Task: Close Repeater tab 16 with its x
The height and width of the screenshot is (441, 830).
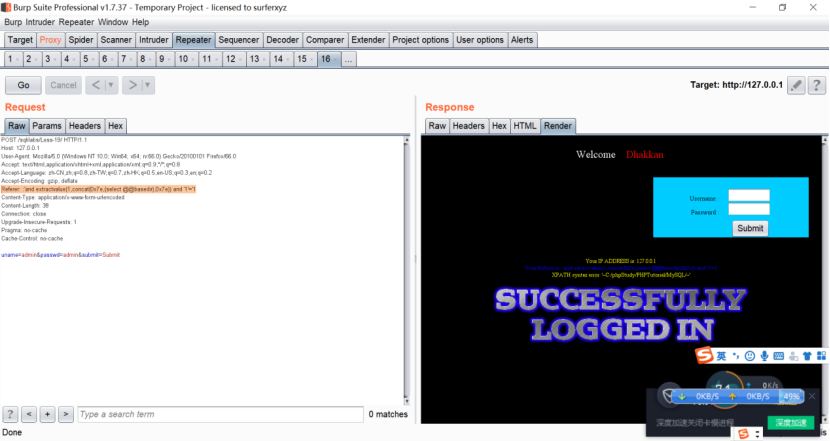Action: click(336, 59)
